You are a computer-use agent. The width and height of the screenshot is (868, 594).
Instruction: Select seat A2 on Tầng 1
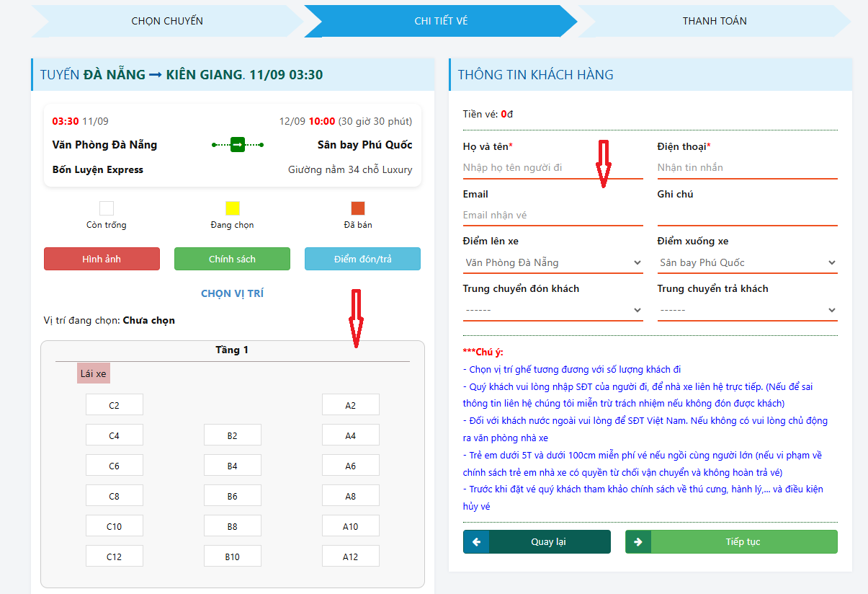click(350, 405)
